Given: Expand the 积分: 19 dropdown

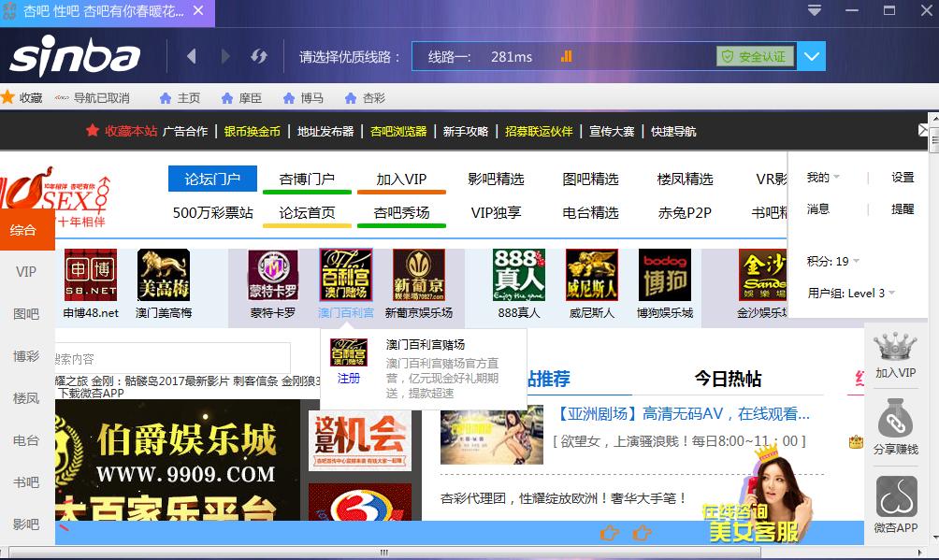Looking at the screenshot, I should pos(833,261).
